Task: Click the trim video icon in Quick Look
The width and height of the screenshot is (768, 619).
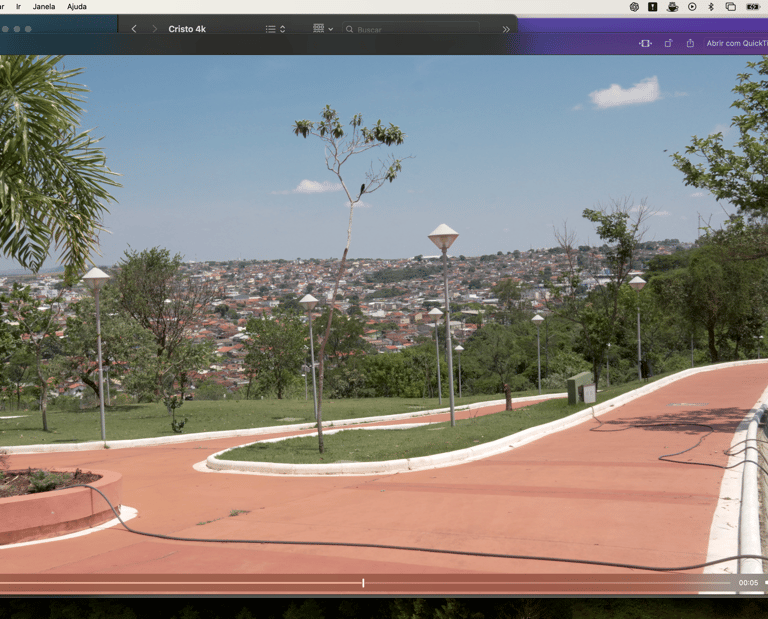Action: [x=645, y=44]
